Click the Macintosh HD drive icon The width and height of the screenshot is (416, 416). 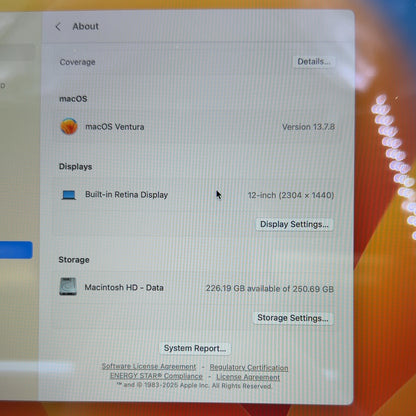(68, 287)
